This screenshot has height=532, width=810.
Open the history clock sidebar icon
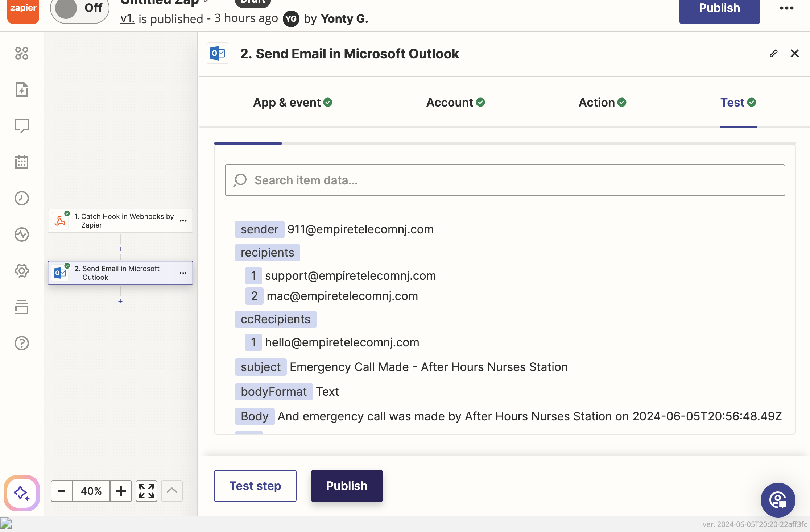click(x=22, y=198)
